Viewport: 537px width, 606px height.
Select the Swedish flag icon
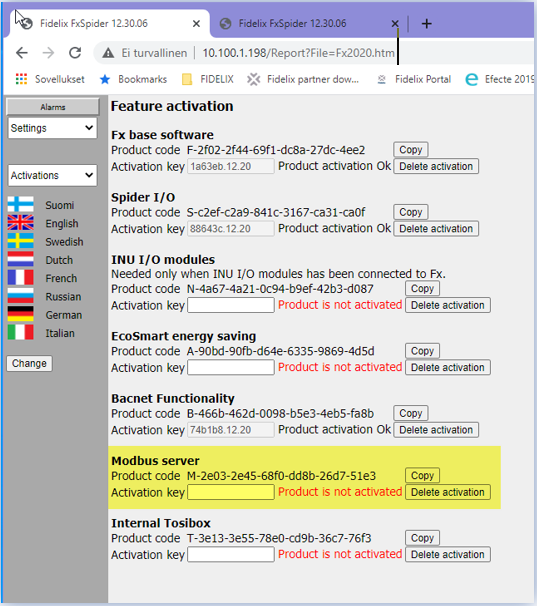(20, 241)
